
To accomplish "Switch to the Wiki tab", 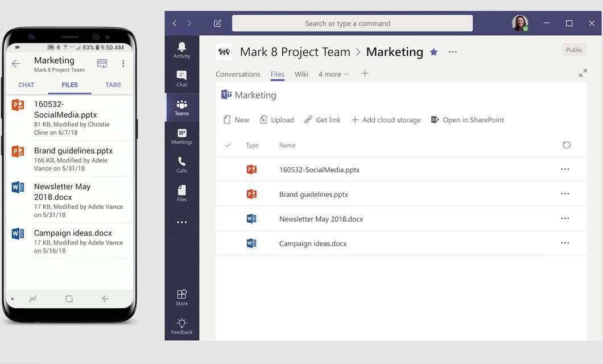I will 301,74.
